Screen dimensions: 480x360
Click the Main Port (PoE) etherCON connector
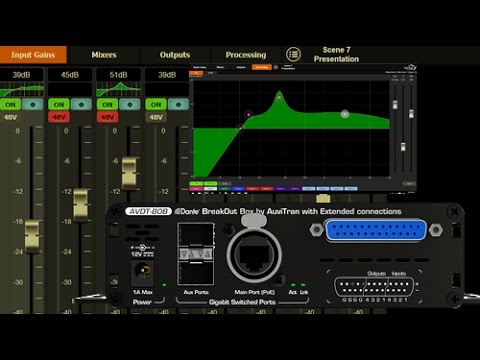click(254, 255)
